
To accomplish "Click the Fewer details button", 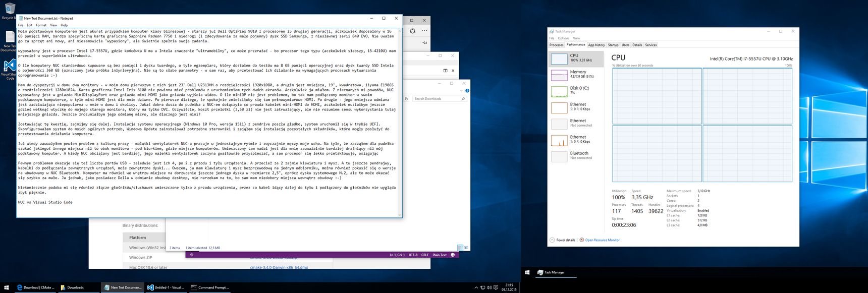I will (563, 240).
